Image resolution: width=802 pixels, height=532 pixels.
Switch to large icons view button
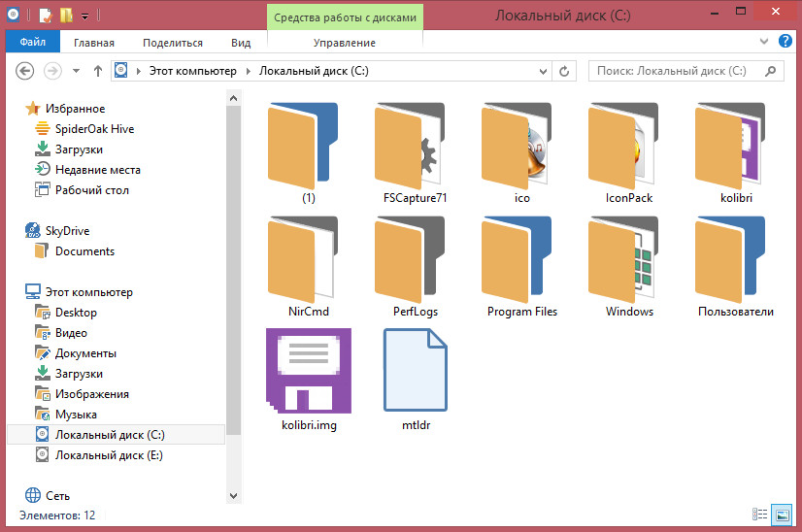[x=782, y=515]
